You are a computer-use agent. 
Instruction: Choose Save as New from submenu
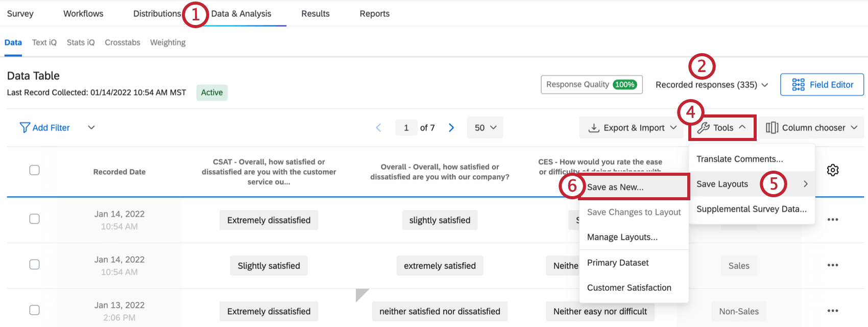pyautogui.click(x=615, y=187)
